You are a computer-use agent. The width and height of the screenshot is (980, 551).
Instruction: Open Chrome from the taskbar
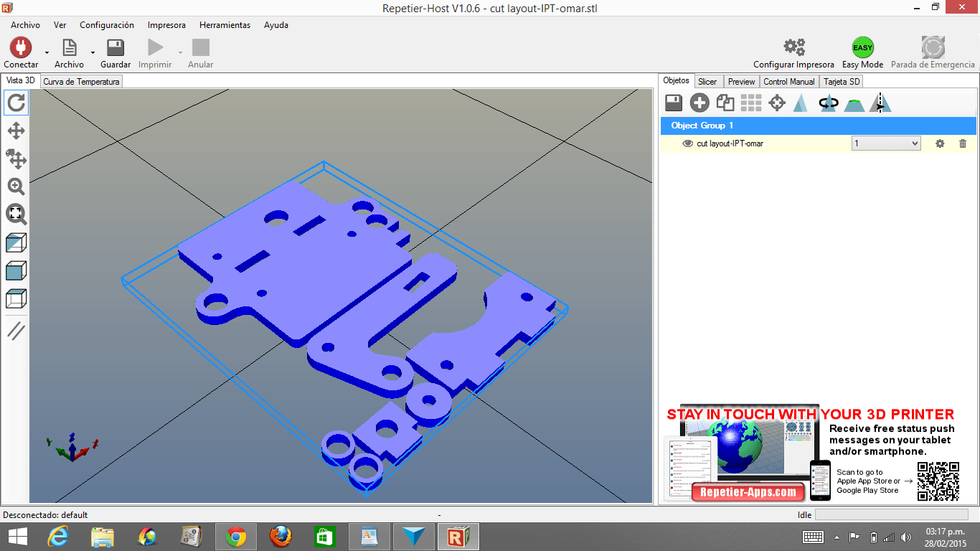236,537
